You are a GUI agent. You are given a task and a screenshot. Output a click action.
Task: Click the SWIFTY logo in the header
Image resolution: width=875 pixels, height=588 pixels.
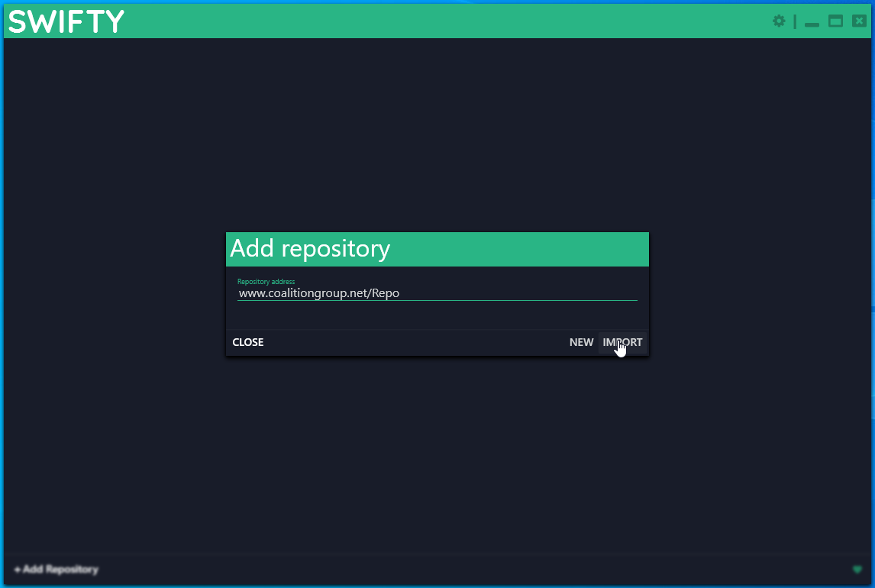coord(66,21)
